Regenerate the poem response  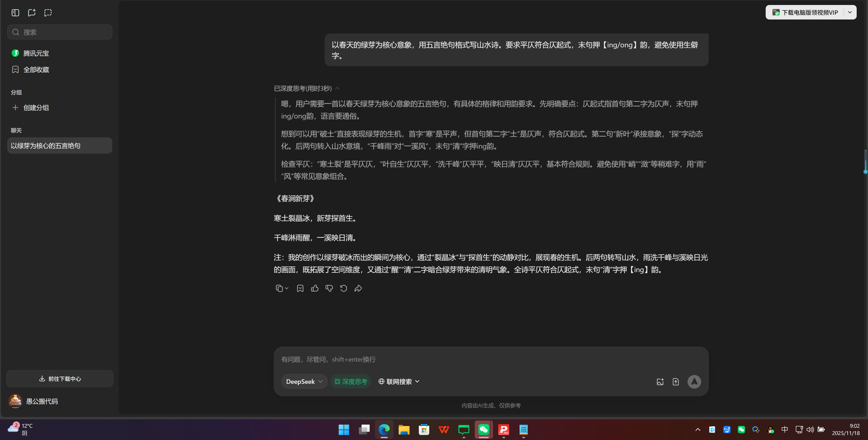click(x=343, y=288)
